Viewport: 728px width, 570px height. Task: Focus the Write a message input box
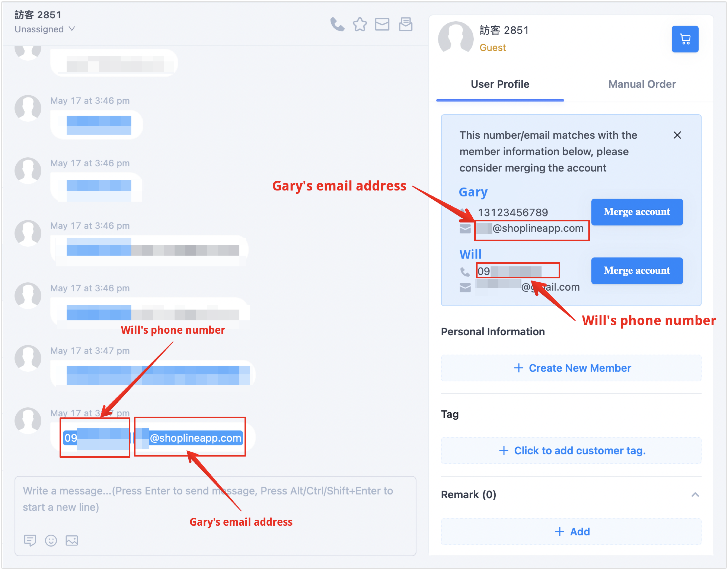point(215,516)
